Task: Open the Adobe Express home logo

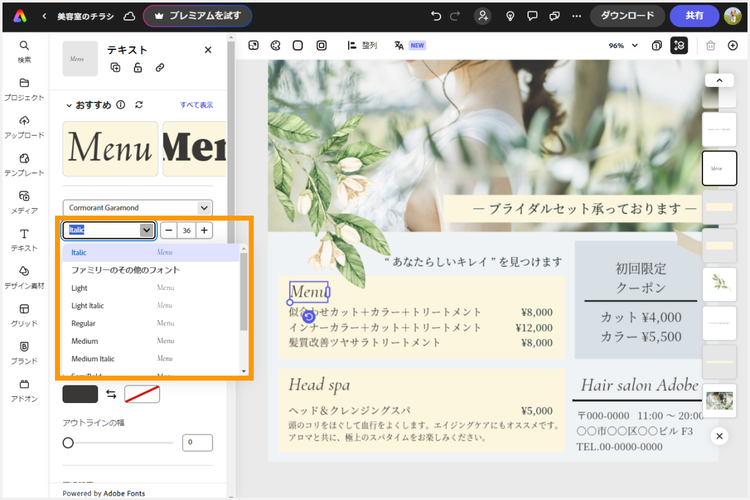Action: [x=20, y=16]
